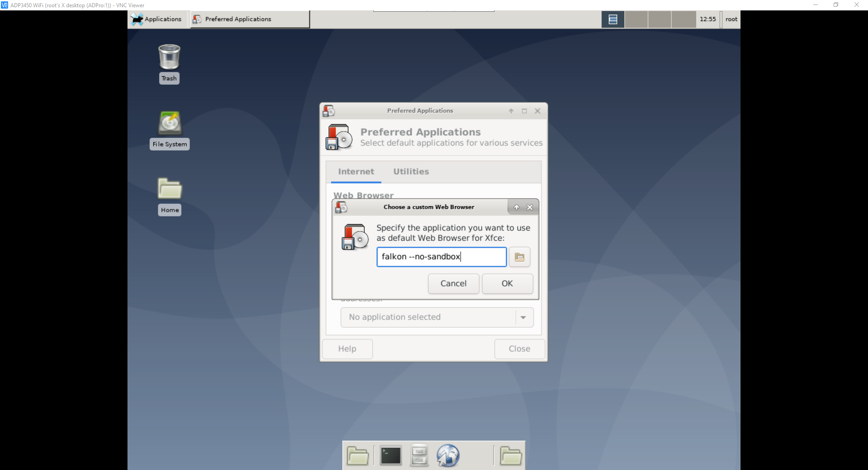Image resolution: width=868 pixels, height=470 pixels.
Task: Switch to the Internet tab
Action: [x=356, y=172]
